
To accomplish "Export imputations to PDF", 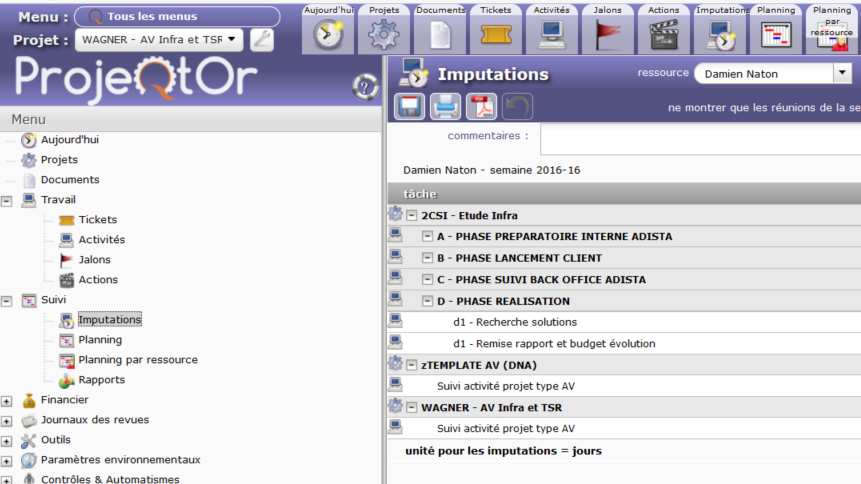I will click(482, 106).
